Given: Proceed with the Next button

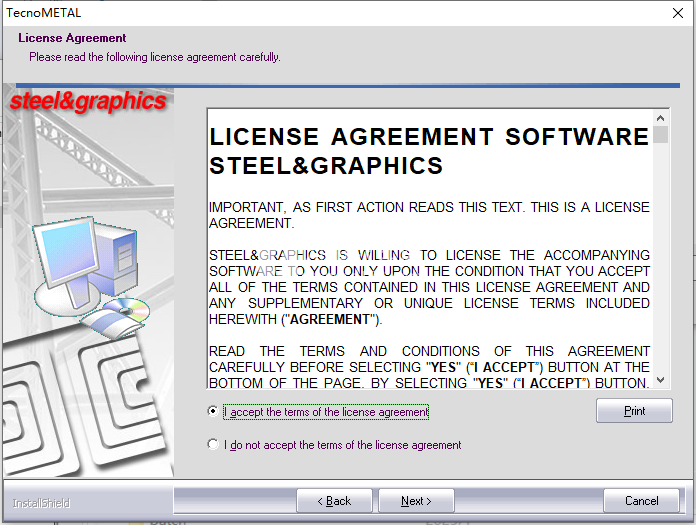Looking at the screenshot, I should click(416, 501).
